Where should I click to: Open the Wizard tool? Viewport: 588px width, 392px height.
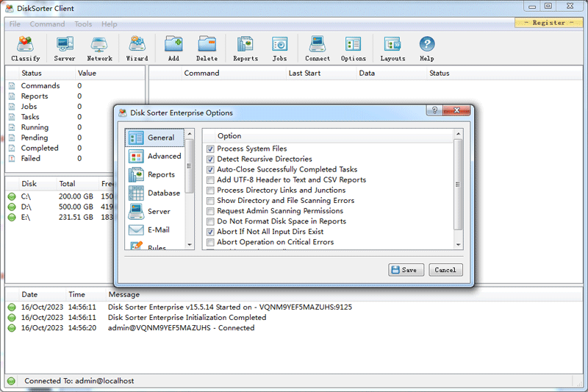[x=137, y=49]
